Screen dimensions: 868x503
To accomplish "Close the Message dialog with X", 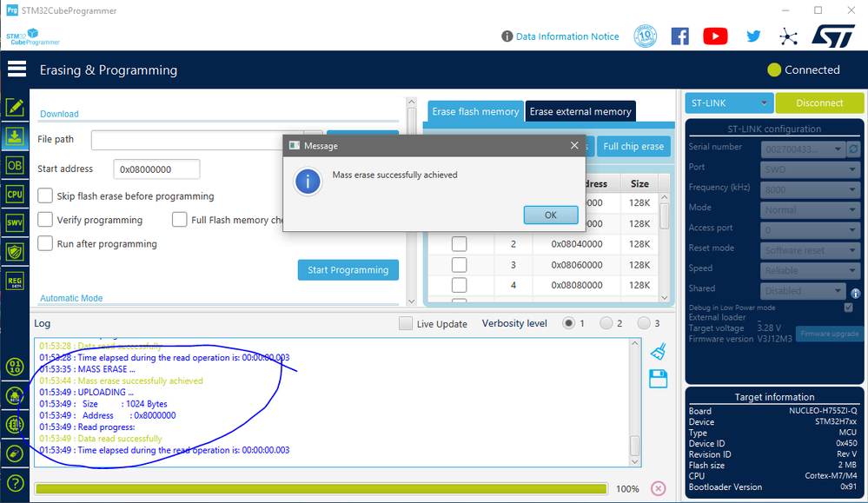I will click(x=574, y=146).
